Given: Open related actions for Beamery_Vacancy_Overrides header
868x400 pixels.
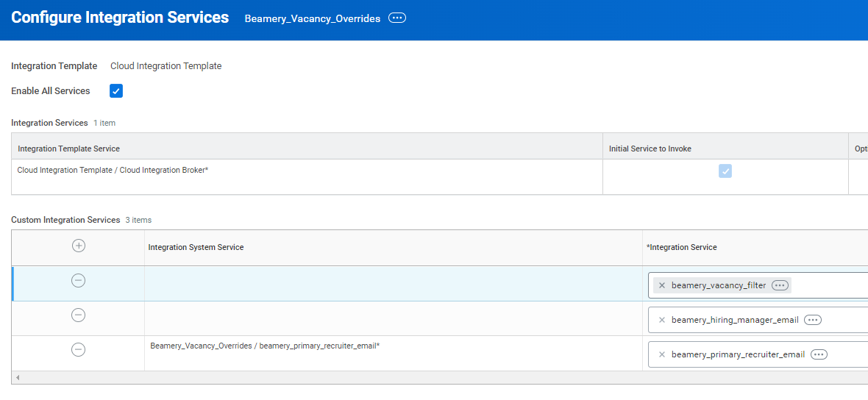Looking at the screenshot, I should [x=397, y=18].
